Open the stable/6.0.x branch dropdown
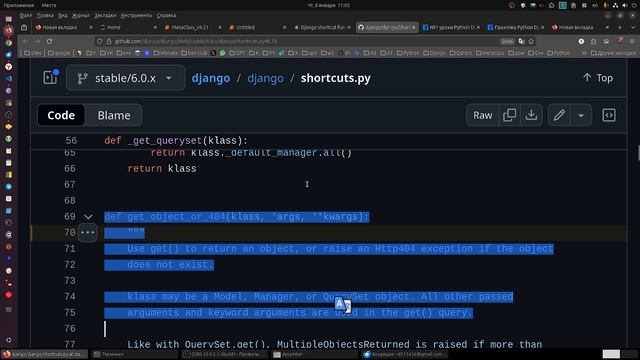 (125, 78)
